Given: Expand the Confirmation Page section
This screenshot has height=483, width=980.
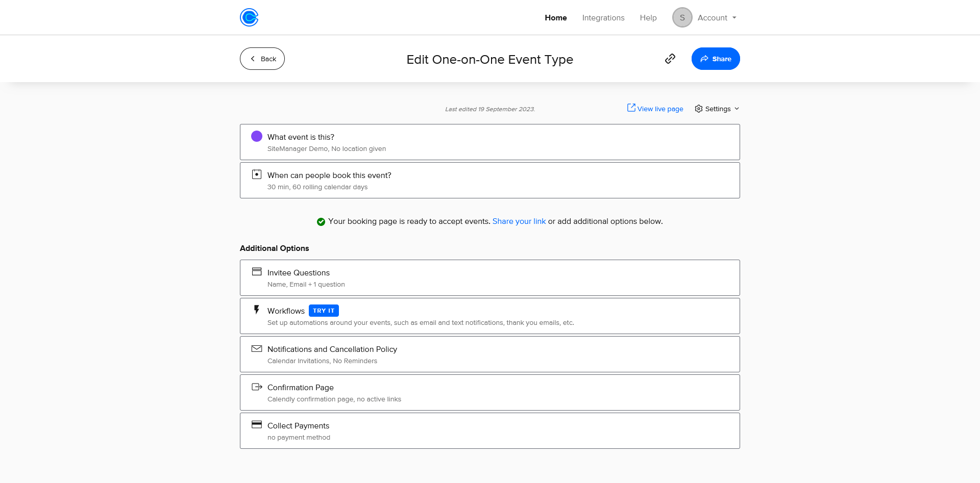Looking at the screenshot, I should (490, 392).
